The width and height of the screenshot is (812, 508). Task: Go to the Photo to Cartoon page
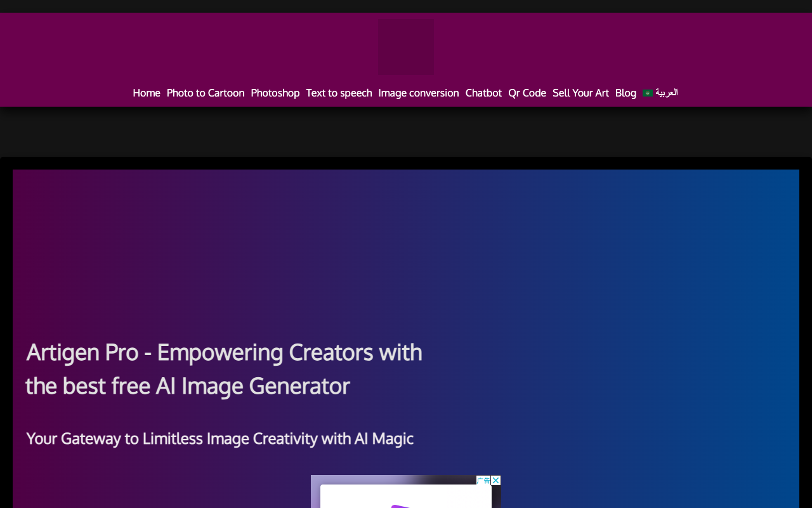(206, 93)
